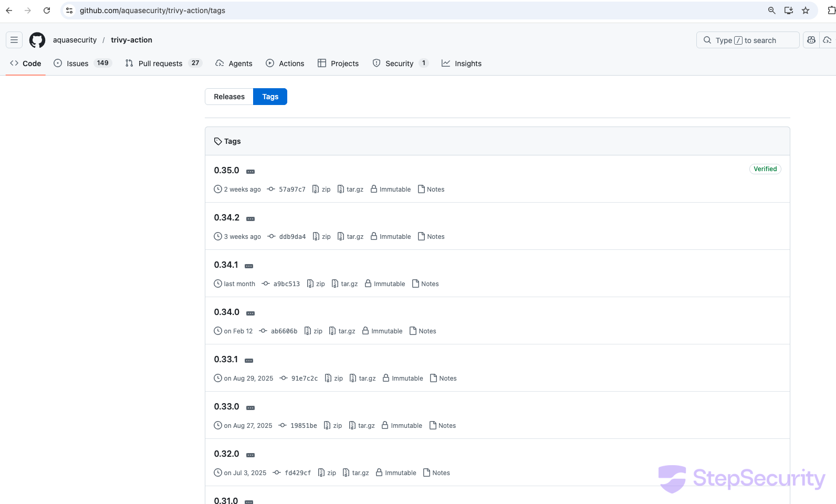Click the aquasecurity owner link
836x504 pixels.
75,40
